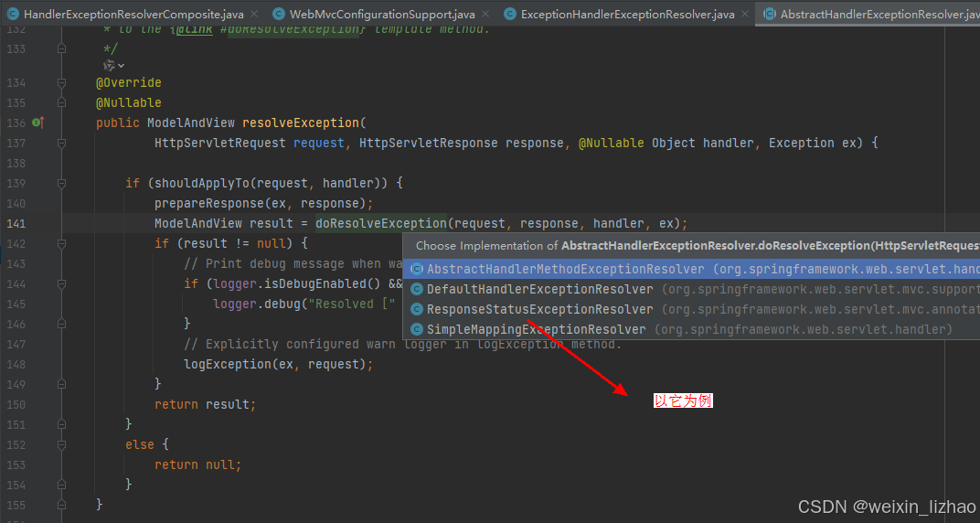980x523 pixels.
Task: Choose AbstractHandlerMethodExceptionResolver implementation
Action: click(691, 270)
